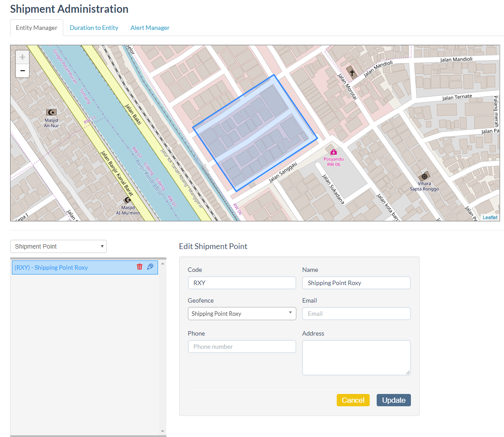Click the yellow Cancel button
Viewport: 504px width, 437px height.
pos(353,400)
